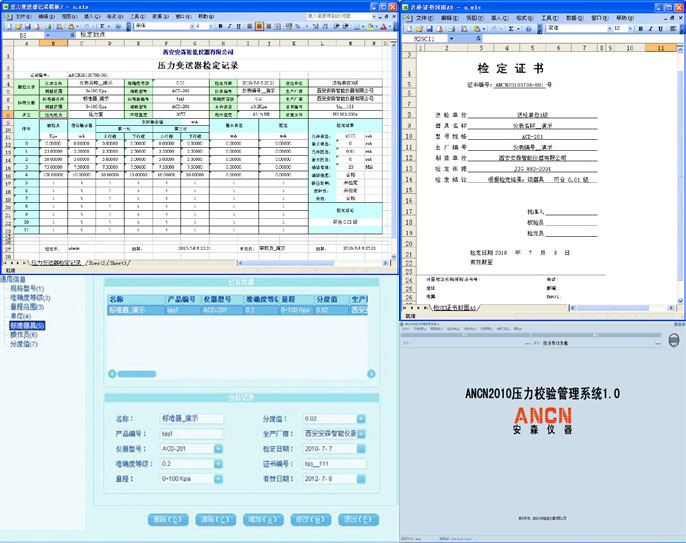The image size is (686, 543).
Task: Click Bold button in left Excel window
Action: 220,27
